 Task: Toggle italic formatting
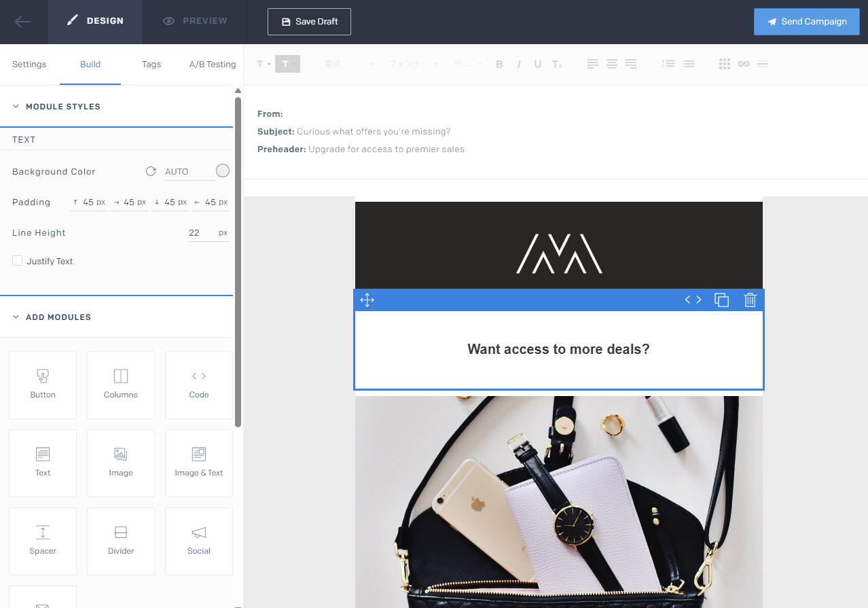(518, 64)
